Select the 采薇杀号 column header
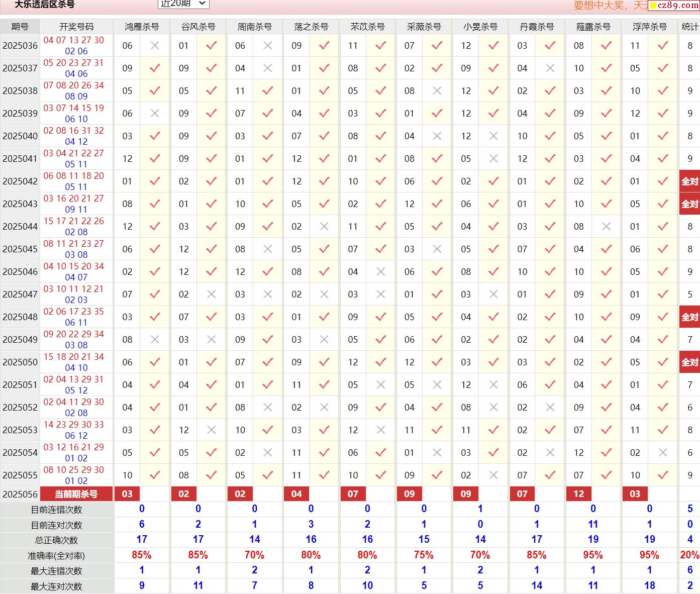This screenshot has width=700, height=594. tap(424, 27)
